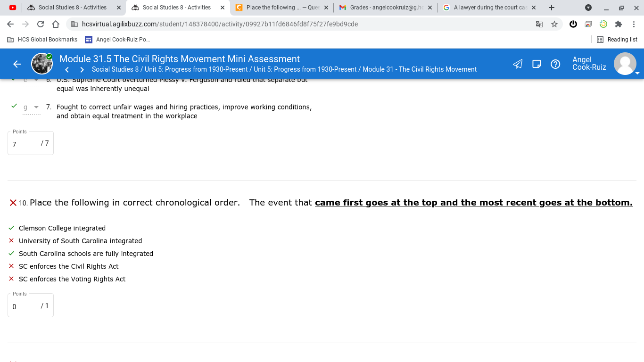Click the points field showing 0

click(31, 306)
